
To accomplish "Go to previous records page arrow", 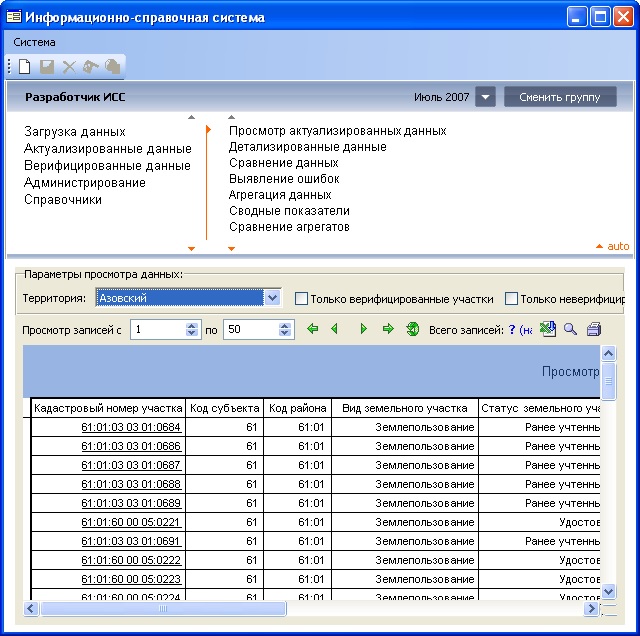I will 334,329.
